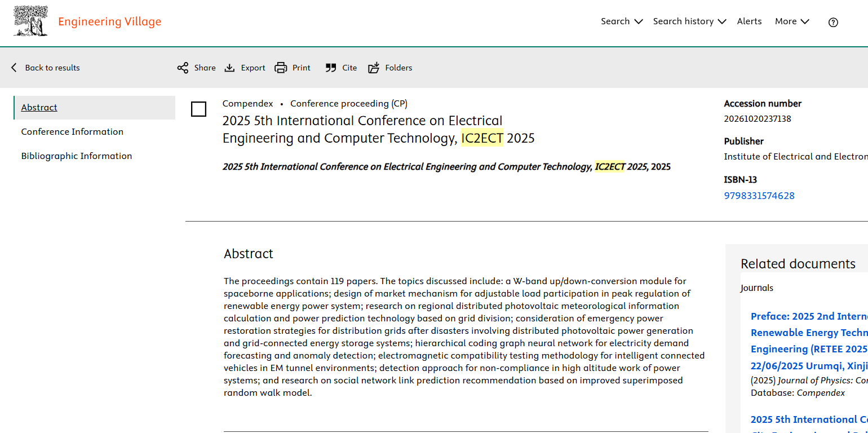Click the Cite quotation mark icon
The image size is (868, 433).
331,68
